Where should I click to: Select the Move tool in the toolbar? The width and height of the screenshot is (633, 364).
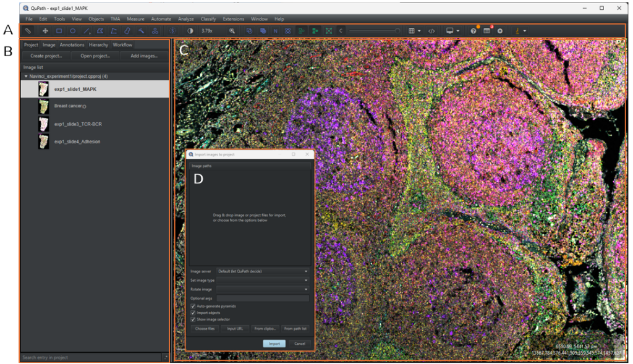pos(46,30)
